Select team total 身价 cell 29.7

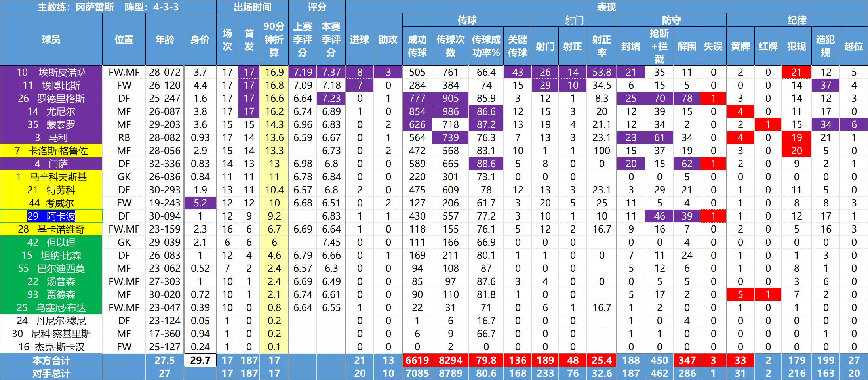200,360
